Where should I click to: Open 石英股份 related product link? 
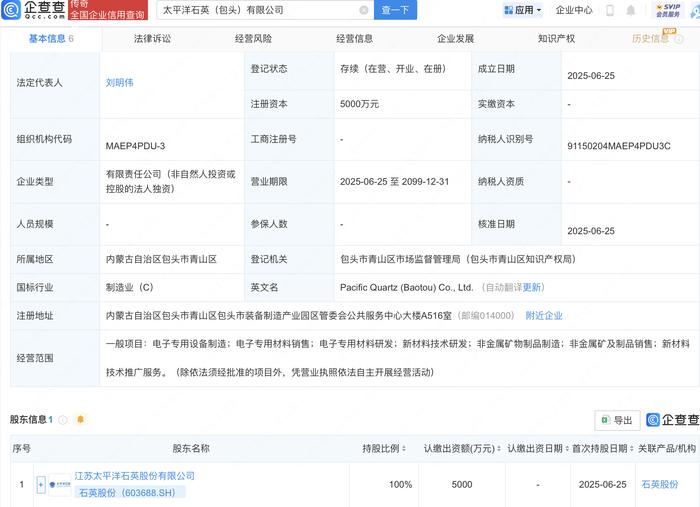(x=659, y=484)
